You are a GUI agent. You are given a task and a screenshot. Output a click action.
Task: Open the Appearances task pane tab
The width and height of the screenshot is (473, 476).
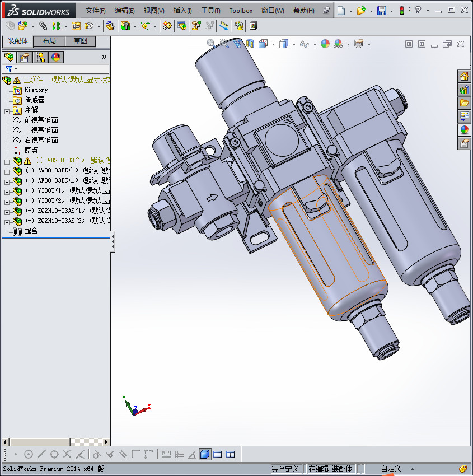(464, 130)
